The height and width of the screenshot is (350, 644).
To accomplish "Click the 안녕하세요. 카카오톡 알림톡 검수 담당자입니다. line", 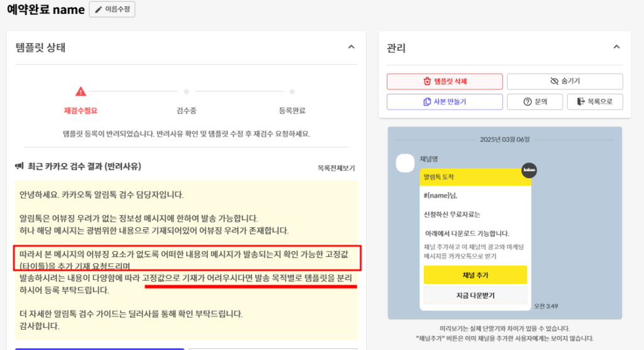I will [x=101, y=195].
